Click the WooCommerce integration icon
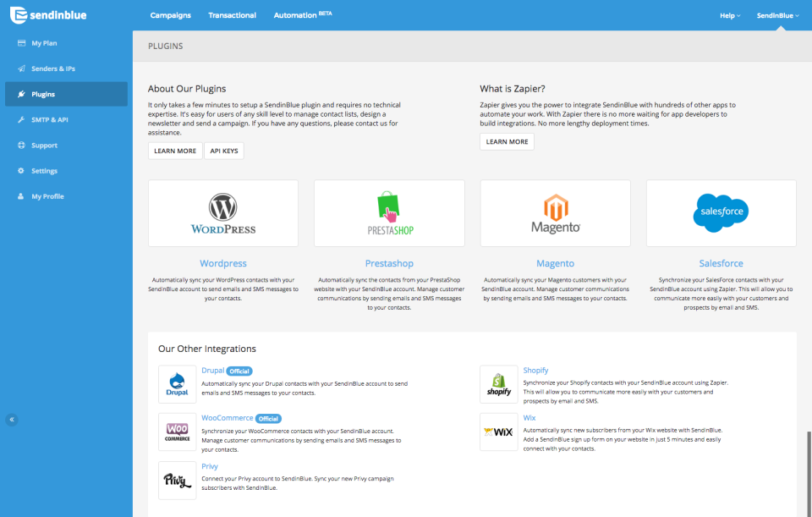 pyautogui.click(x=177, y=432)
